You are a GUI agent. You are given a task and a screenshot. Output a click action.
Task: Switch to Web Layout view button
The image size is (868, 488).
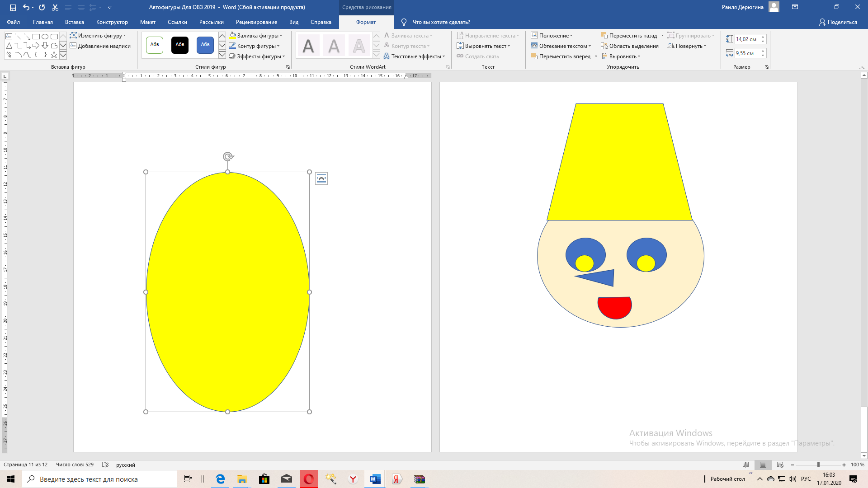(x=780, y=465)
